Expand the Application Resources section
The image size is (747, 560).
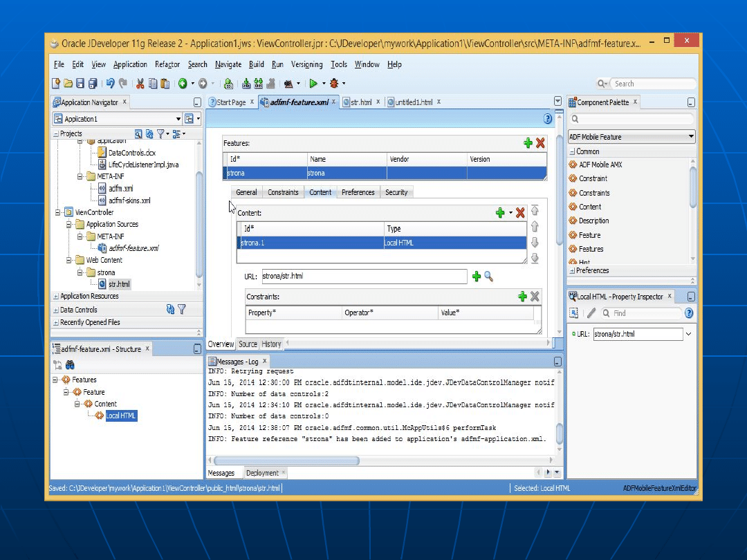coord(56,296)
